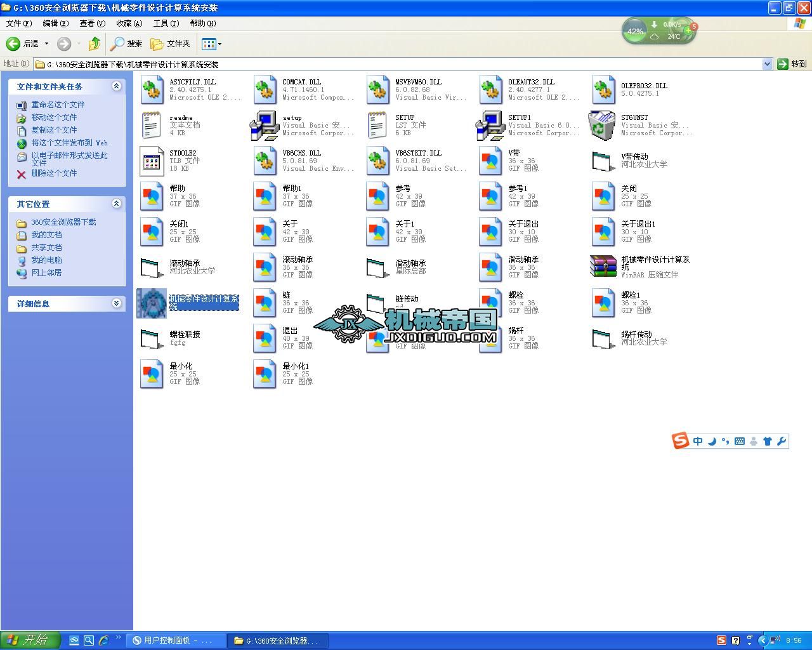Expand hidden system tray icons arrow
The height and width of the screenshot is (650, 812).
pyautogui.click(x=763, y=640)
